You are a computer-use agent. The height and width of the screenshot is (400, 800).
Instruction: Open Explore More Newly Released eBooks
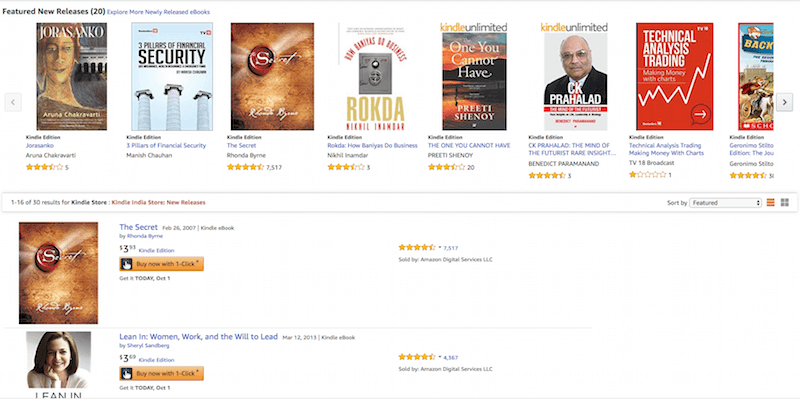pyautogui.click(x=158, y=12)
